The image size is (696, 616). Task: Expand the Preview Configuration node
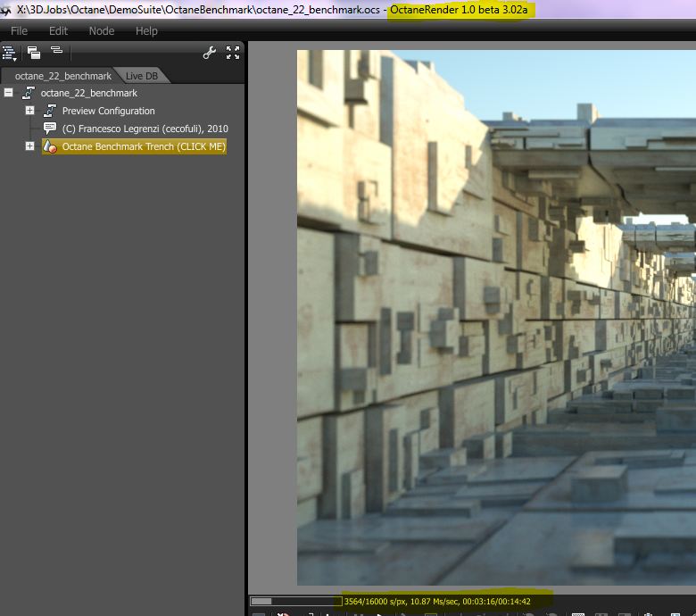[x=29, y=110]
